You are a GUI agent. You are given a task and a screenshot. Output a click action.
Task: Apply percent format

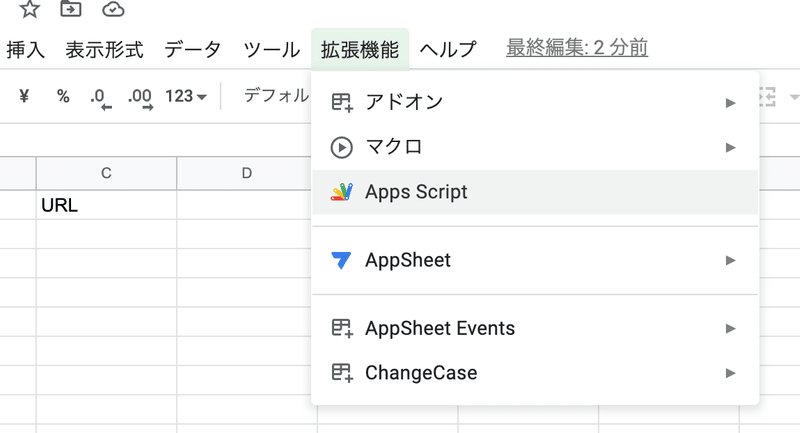[63, 96]
